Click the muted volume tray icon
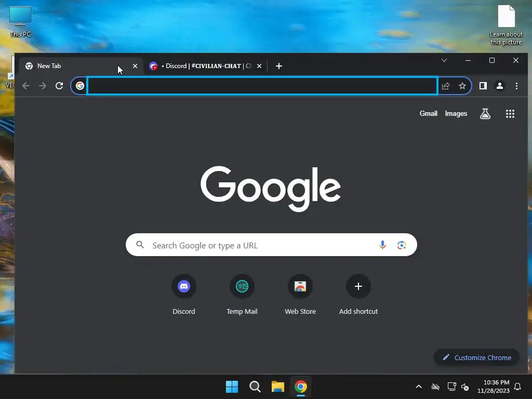The image size is (532, 399). 465,387
